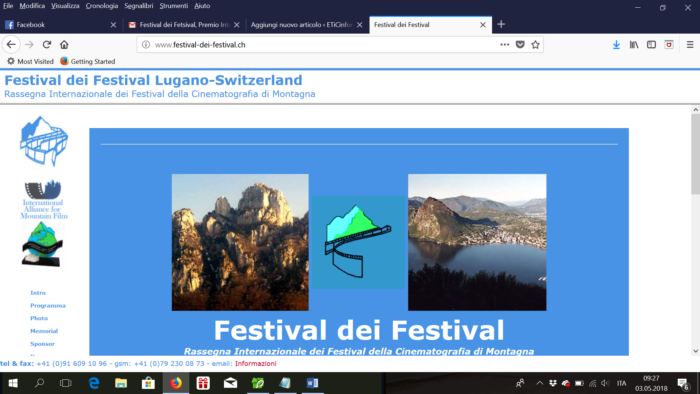Open Mail app from taskbar
The height and width of the screenshot is (394, 700).
[230, 383]
